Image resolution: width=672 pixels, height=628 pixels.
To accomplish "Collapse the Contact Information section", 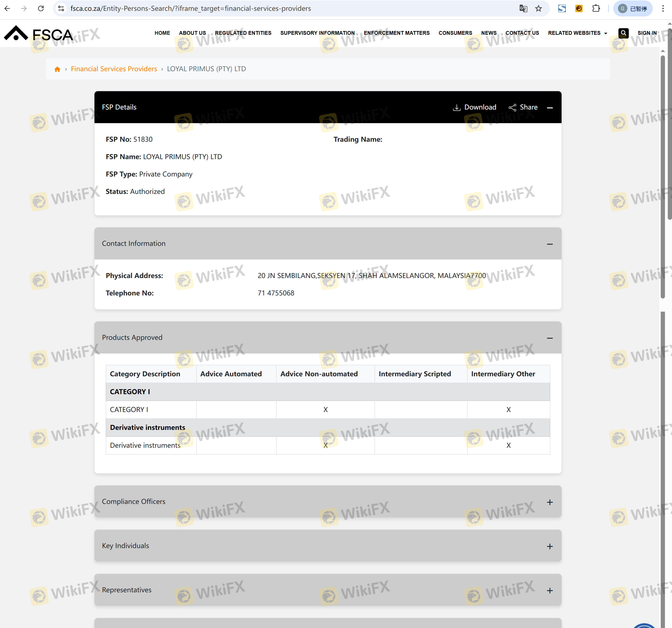I will [550, 244].
